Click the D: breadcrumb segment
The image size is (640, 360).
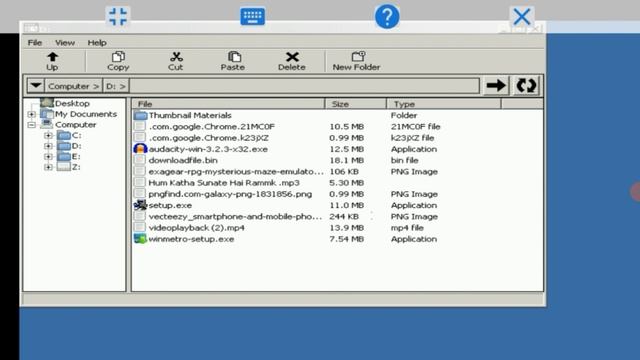(116, 86)
